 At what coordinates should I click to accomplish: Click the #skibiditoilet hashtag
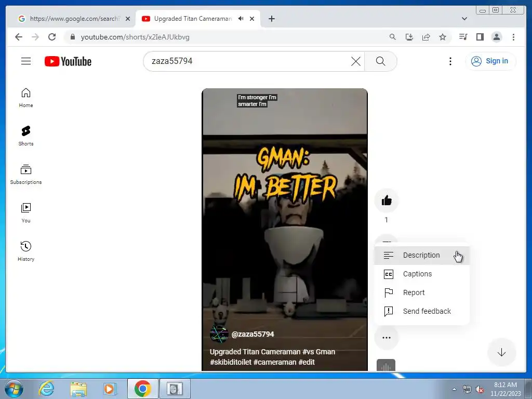point(231,362)
